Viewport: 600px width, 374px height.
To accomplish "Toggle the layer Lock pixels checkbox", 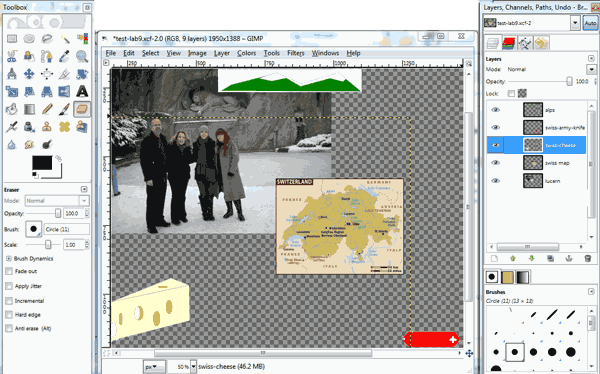I will tap(511, 93).
